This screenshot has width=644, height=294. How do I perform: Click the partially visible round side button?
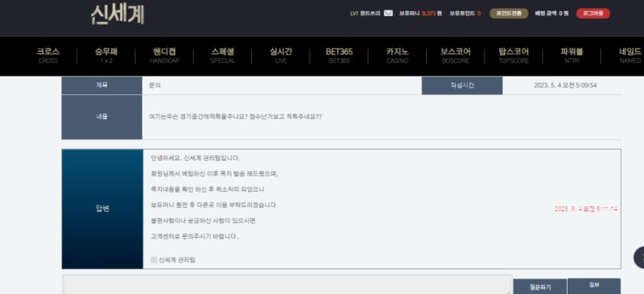point(639,258)
